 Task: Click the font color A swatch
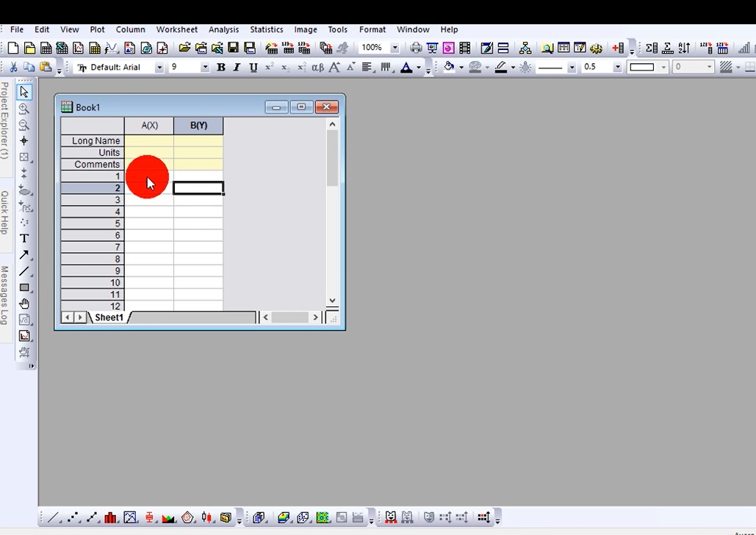[x=406, y=67]
